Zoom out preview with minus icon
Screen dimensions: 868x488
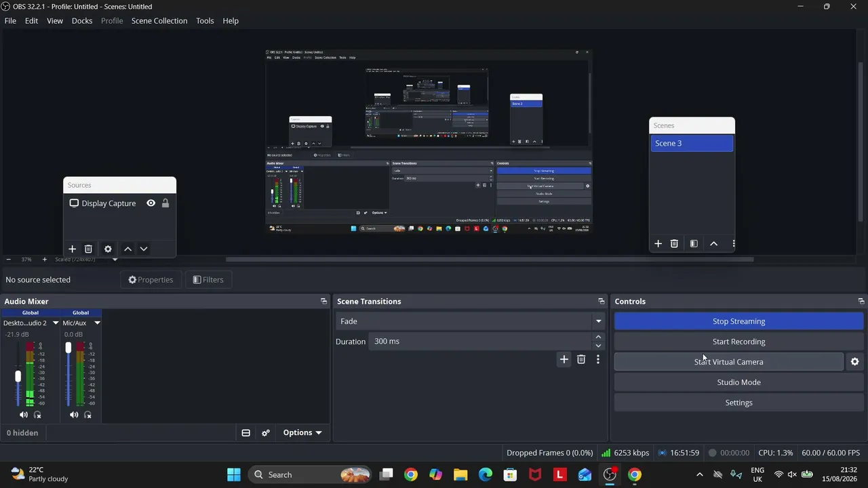click(x=8, y=260)
